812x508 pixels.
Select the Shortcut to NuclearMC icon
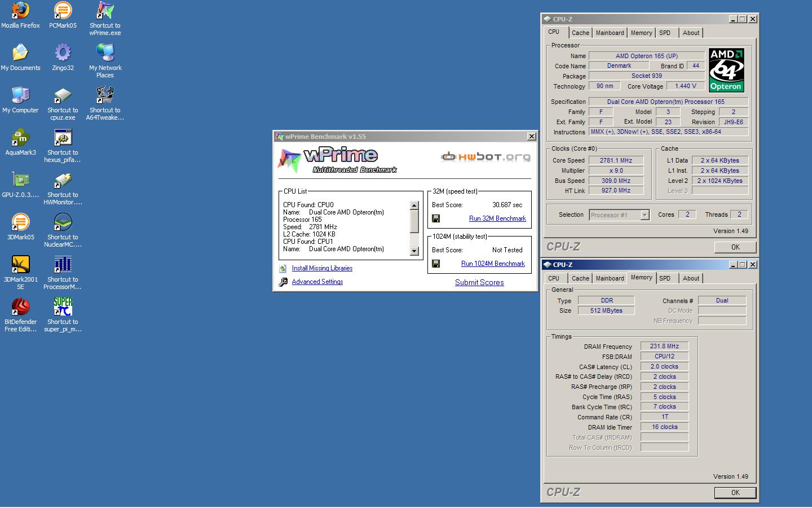63,222
